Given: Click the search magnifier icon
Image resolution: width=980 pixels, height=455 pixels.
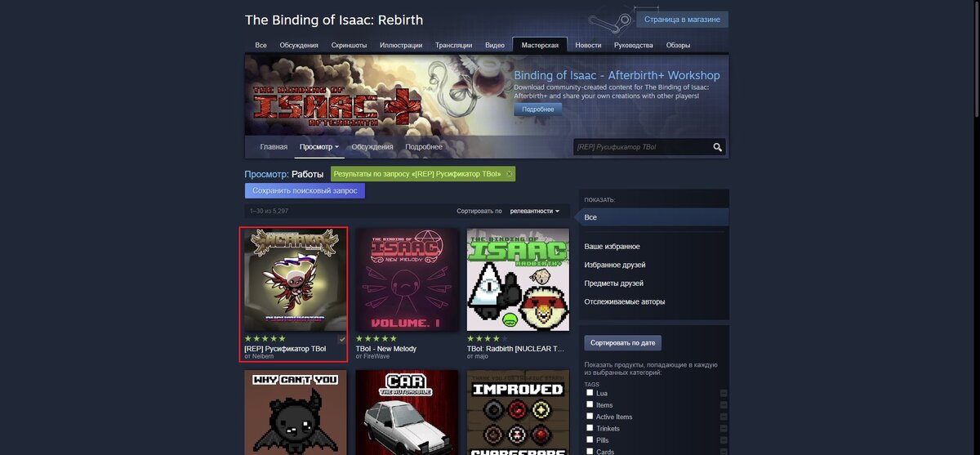Looking at the screenshot, I should [x=717, y=148].
